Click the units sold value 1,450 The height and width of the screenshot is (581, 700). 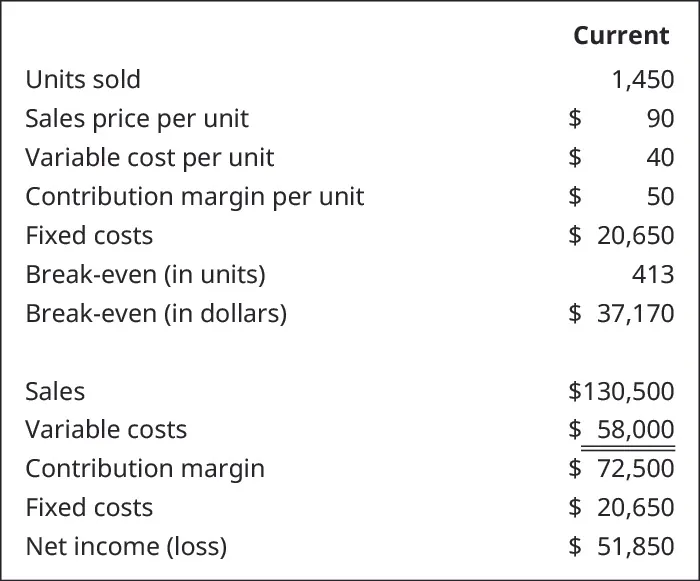point(643,79)
